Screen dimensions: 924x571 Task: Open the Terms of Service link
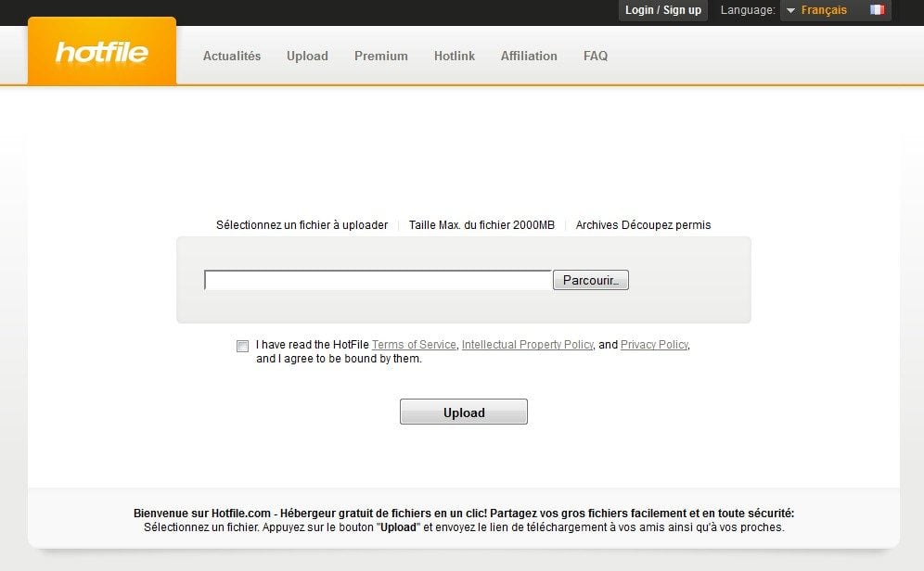coord(414,345)
